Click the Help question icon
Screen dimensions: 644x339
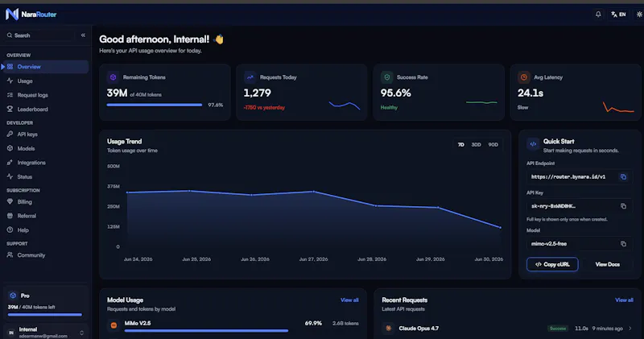pos(10,230)
